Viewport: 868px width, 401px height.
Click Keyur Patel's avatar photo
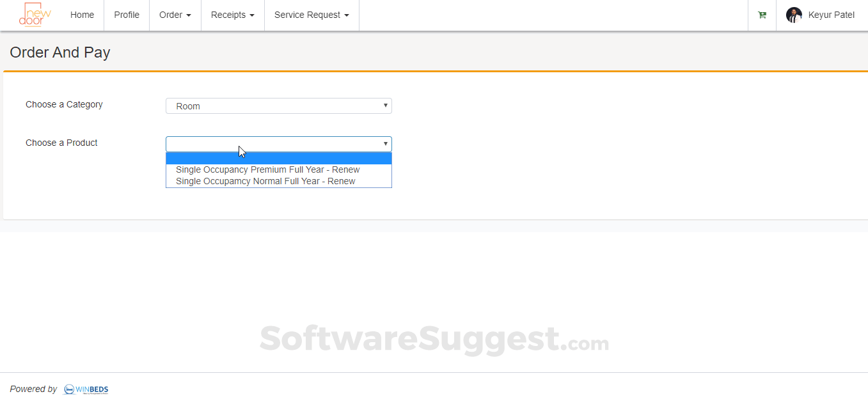tap(793, 15)
